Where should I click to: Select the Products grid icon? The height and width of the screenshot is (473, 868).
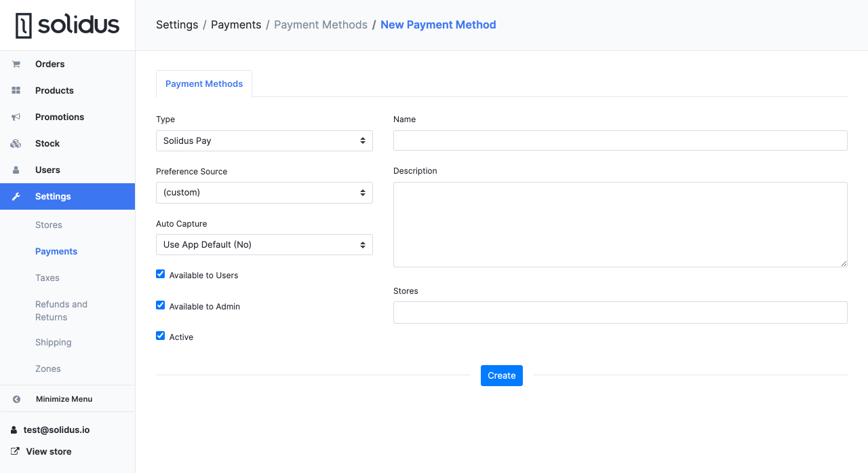click(x=15, y=90)
